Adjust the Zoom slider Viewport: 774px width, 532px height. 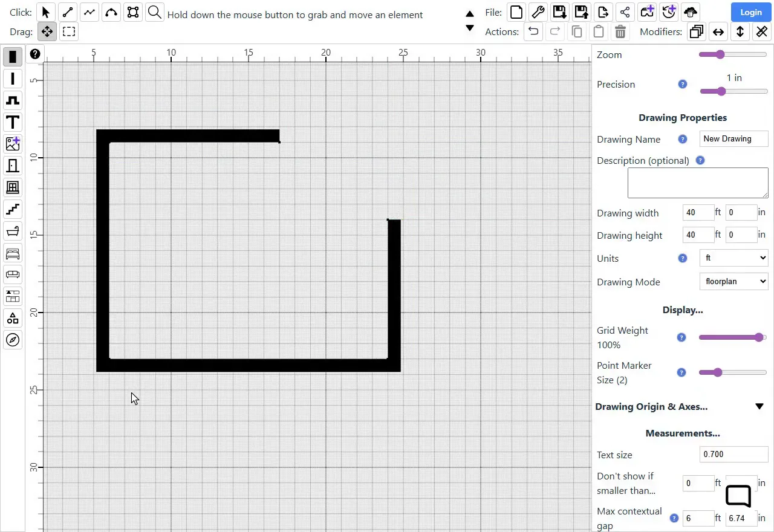coord(733,54)
